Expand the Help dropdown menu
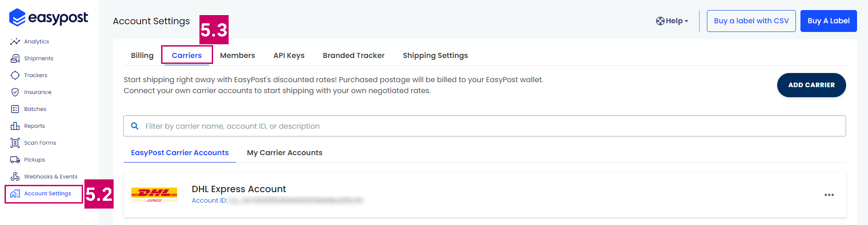Screen dimensions: 868x225 672,21
